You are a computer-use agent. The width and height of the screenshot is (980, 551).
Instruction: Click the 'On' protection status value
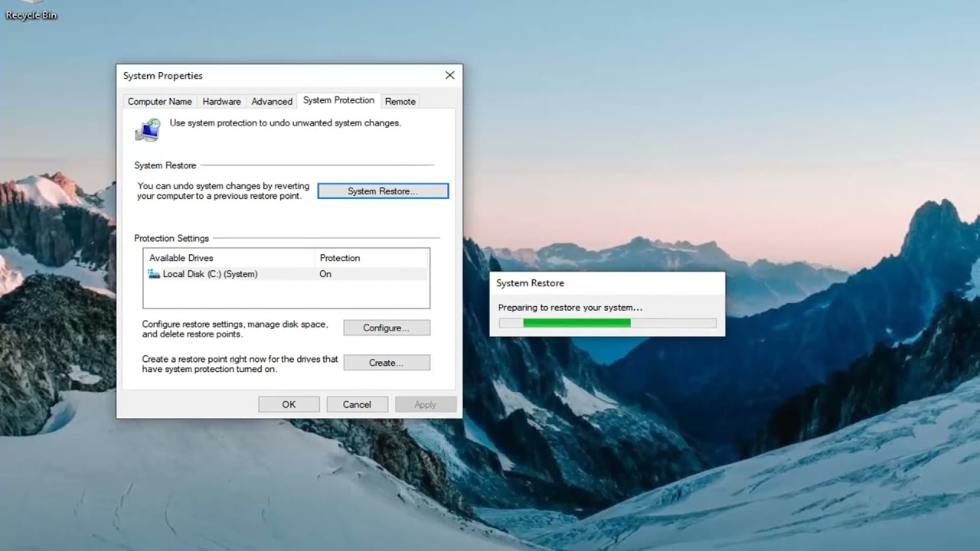[x=325, y=274]
